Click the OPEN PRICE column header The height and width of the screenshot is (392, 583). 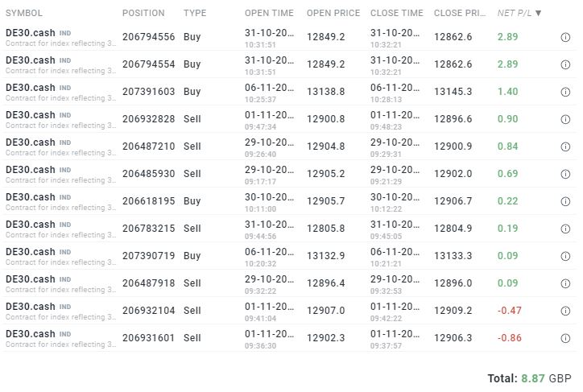[333, 13]
